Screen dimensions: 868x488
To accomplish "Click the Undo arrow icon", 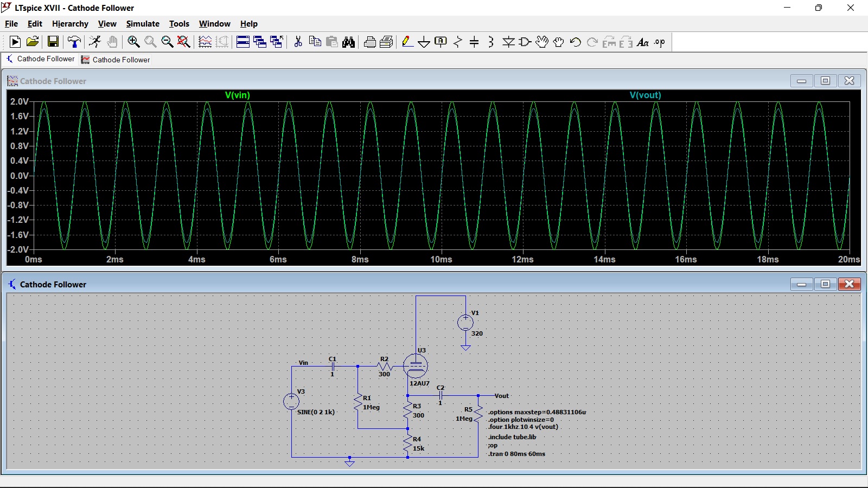I will [576, 42].
